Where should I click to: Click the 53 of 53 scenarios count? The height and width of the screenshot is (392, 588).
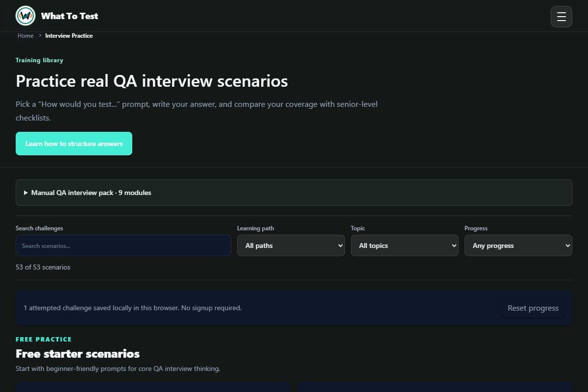pyautogui.click(x=43, y=268)
